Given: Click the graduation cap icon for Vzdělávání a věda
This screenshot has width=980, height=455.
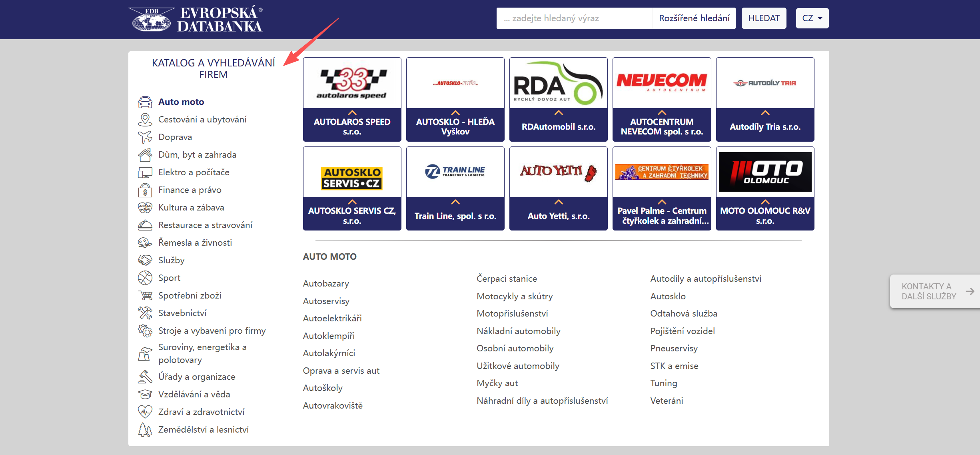Looking at the screenshot, I should [x=145, y=395].
